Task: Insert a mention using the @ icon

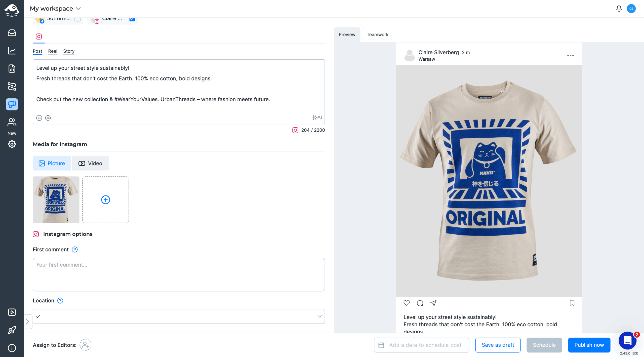Action: pos(48,117)
